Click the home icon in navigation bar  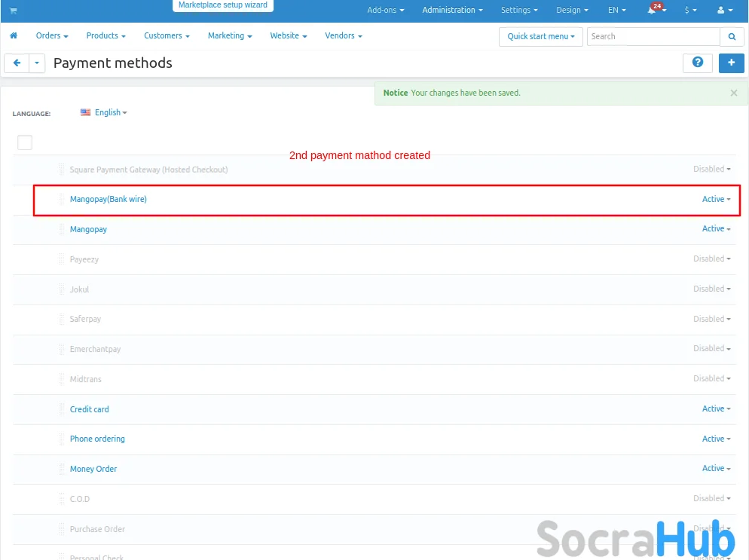tap(14, 35)
